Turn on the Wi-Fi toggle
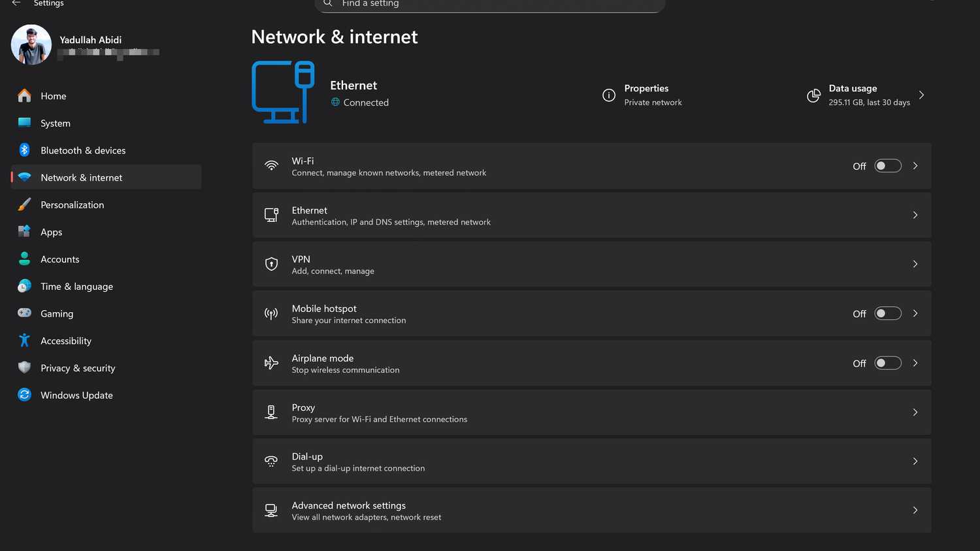The image size is (980, 551). [887, 166]
